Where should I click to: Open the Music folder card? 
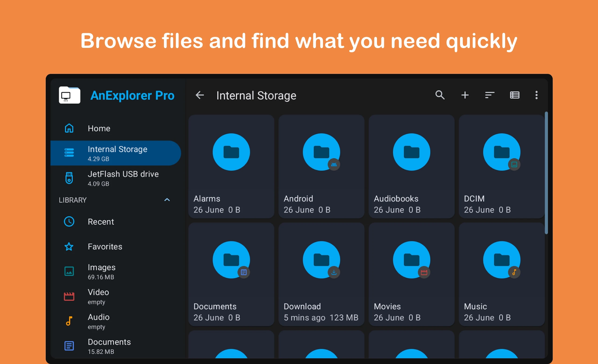point(501,274)
